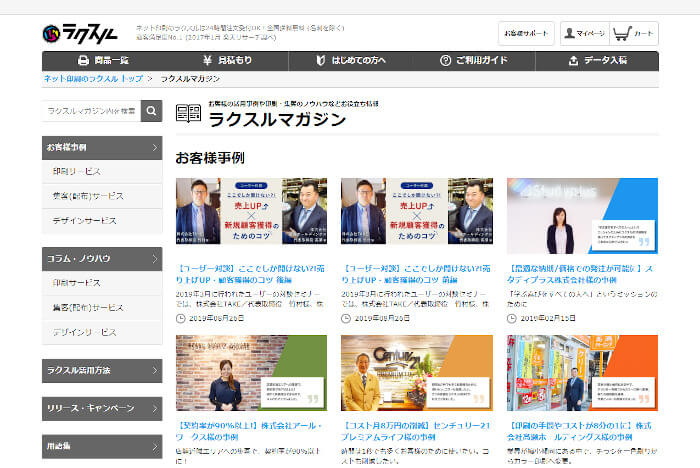Open the Century 21 case study thumbnail
The image size is (700, 468).
click(417, 373)
